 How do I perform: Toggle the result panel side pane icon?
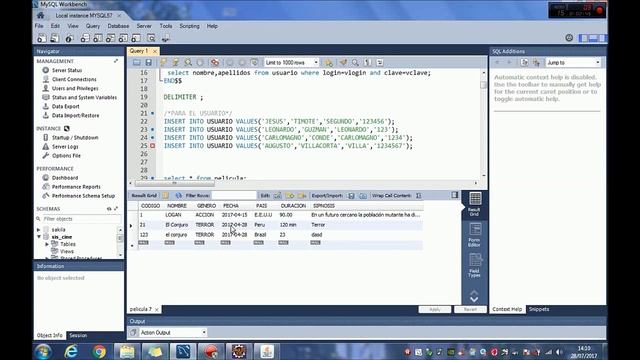pyautogui.click(x=455, y=195)
